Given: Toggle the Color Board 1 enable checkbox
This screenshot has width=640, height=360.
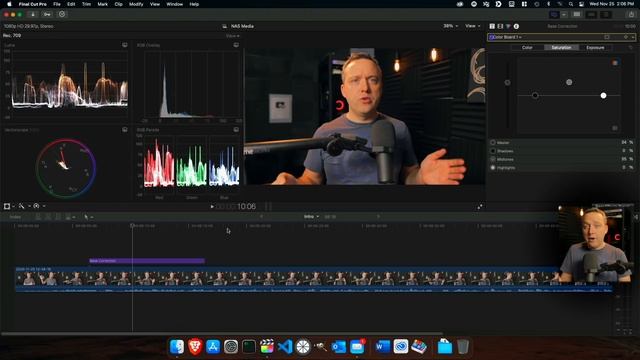Looking at the screenshot, I should (x=492, y=37).
